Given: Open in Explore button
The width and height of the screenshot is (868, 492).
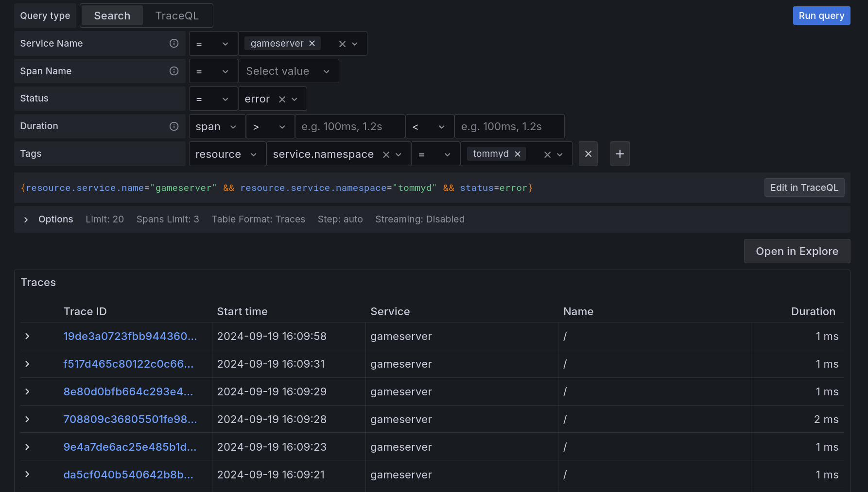Looking at the screenshot, I should pyautogui.click(x=797, y=251).
